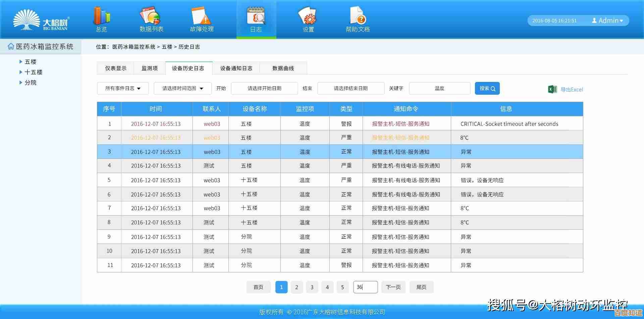Expand the 分院 tree node
Image resolution: width=644 pixels, height=319 pixels.
click(21, 83)
